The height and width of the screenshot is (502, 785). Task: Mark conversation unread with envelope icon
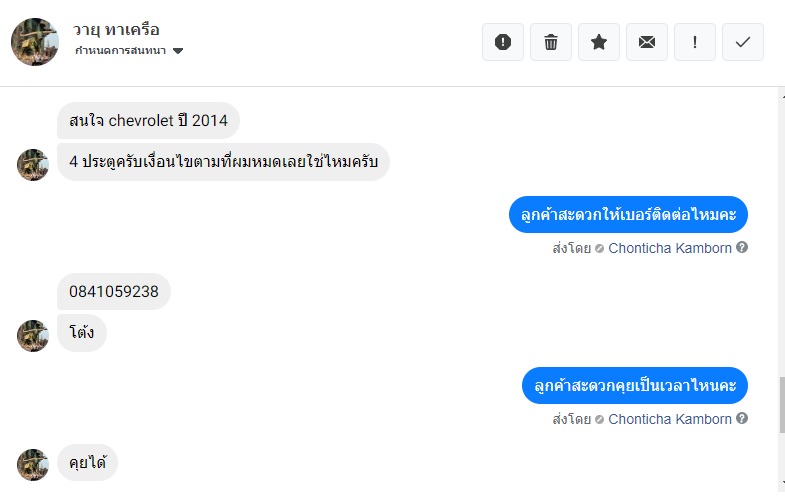coord(647,42)
